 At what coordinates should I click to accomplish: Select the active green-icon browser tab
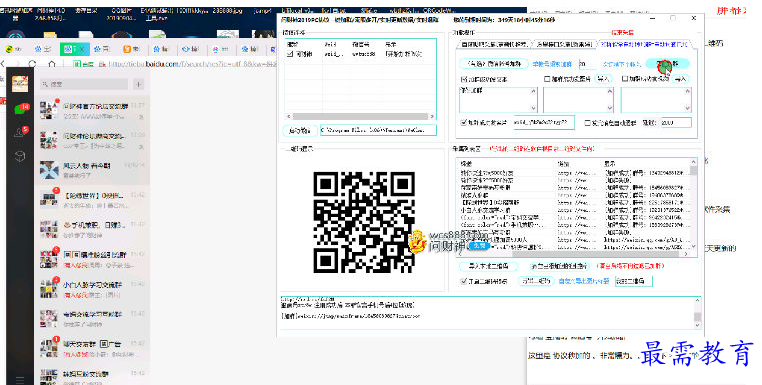74,49
